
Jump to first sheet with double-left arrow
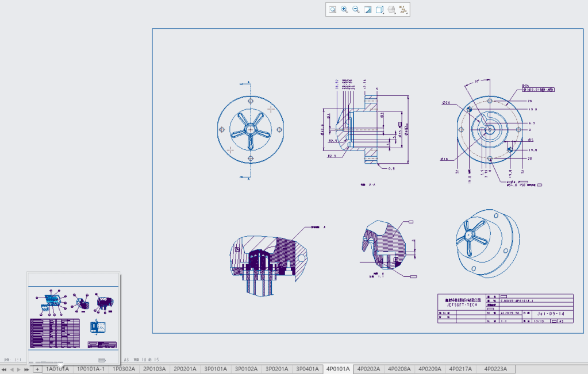pyautogui.click(x=4, y=369)
